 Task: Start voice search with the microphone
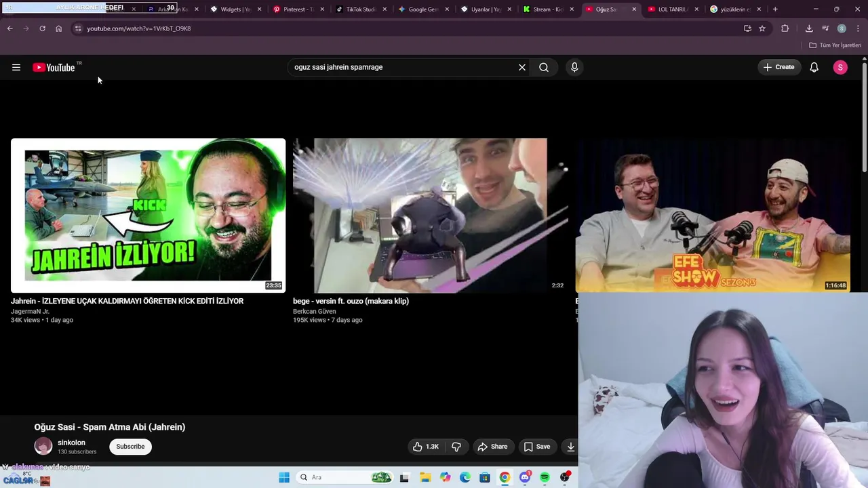tap(574, 67)
